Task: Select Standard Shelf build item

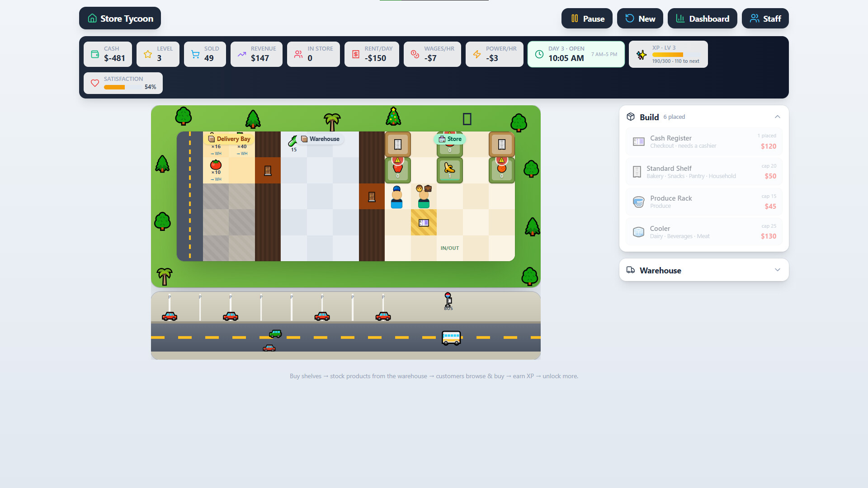Action: pos(704,172)
